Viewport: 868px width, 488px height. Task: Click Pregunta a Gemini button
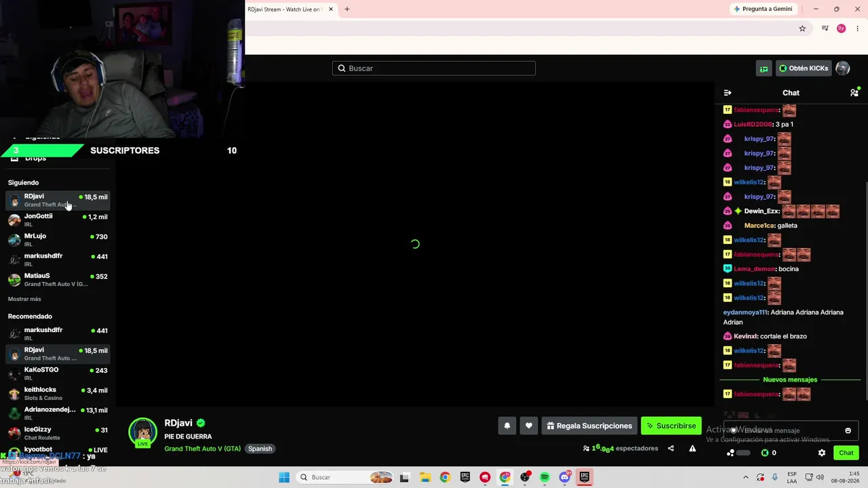(763, 9)
